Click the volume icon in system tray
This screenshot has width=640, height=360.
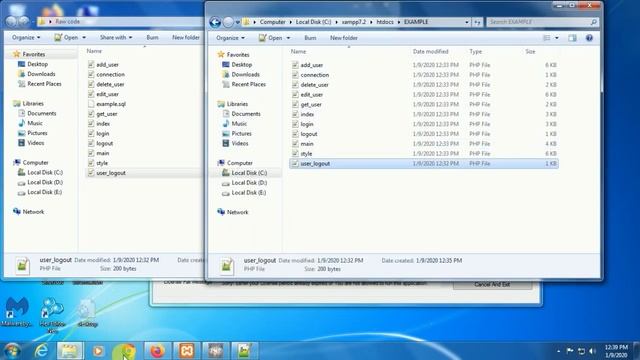tap(592, 351)
